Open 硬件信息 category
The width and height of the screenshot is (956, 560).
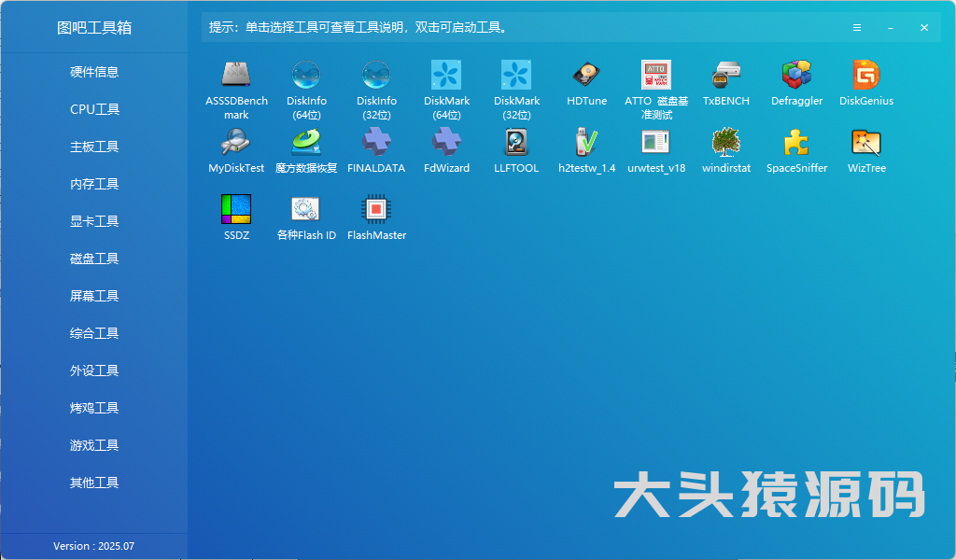tap(94, 72)
